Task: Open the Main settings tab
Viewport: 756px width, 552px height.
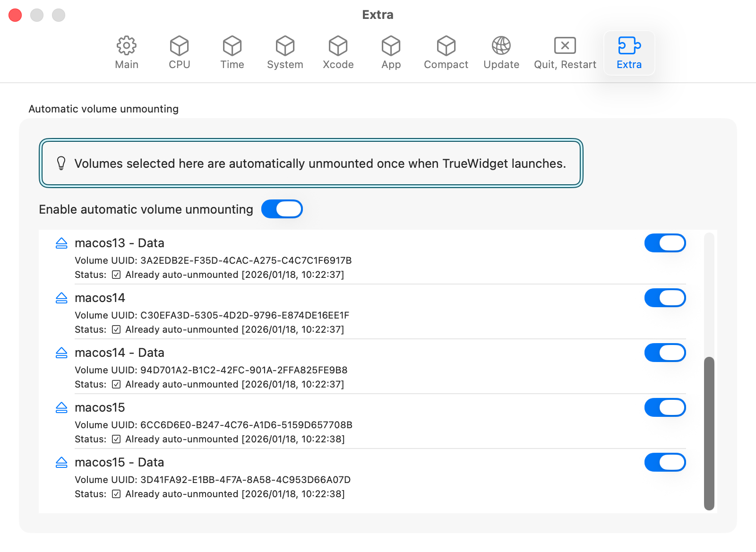Action: (x=127, y=53)
